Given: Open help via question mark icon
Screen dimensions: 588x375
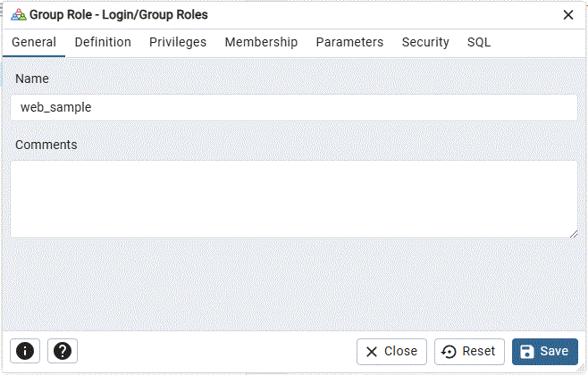Looking at the screenshot, I should 62,351.
